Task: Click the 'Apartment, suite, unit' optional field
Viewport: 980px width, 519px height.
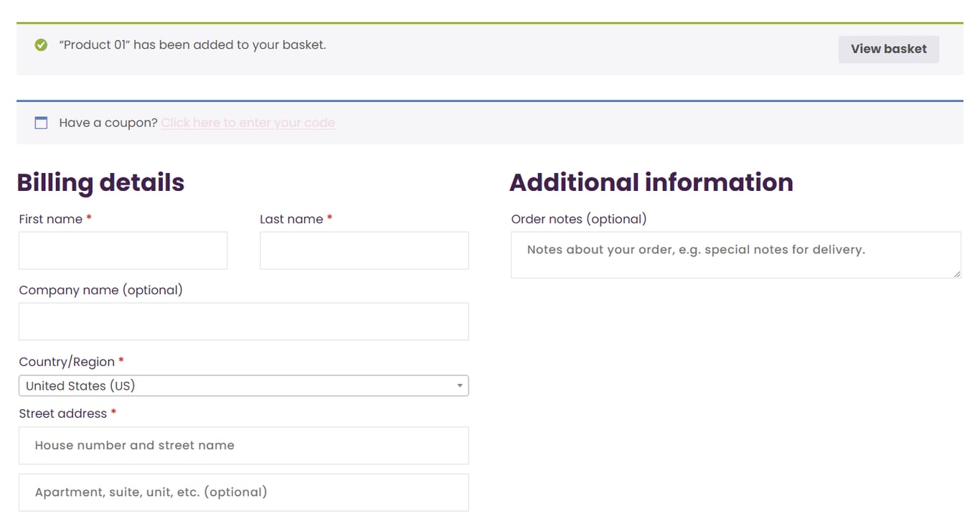Action: pyautogui.click(x=243, y=492)
